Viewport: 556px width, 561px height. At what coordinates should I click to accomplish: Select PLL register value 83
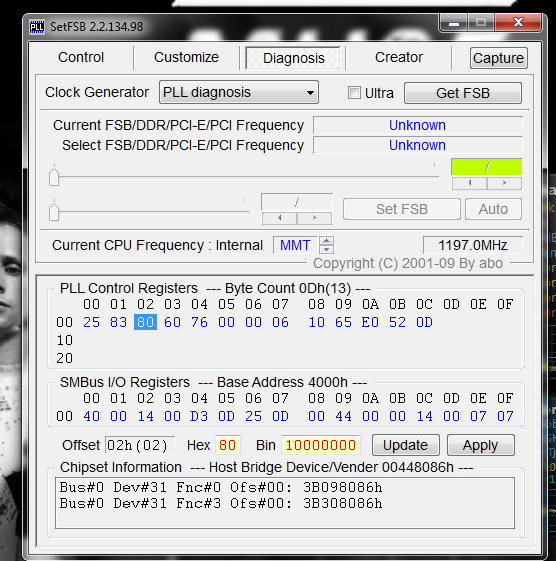click(x=118, y=322)
